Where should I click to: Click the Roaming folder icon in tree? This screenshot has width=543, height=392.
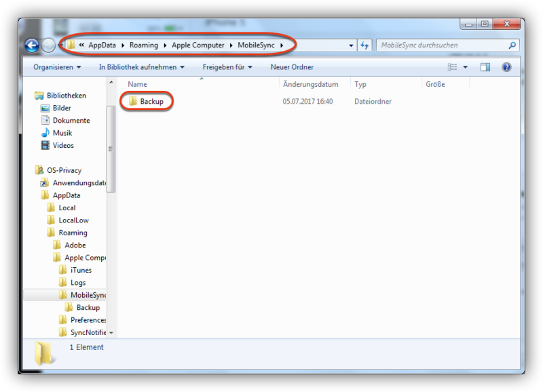pos(51,233)
